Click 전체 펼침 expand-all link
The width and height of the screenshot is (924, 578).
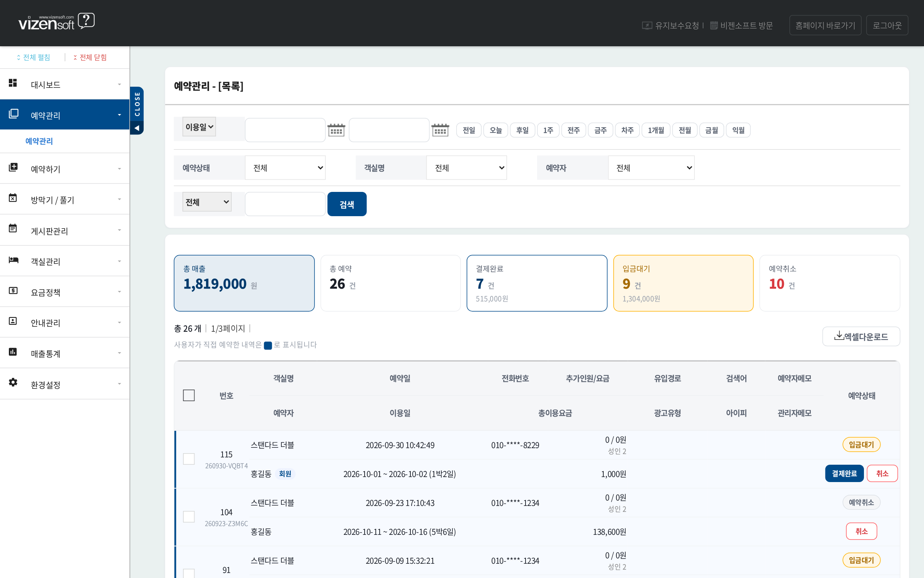click(x=33, y=57)
